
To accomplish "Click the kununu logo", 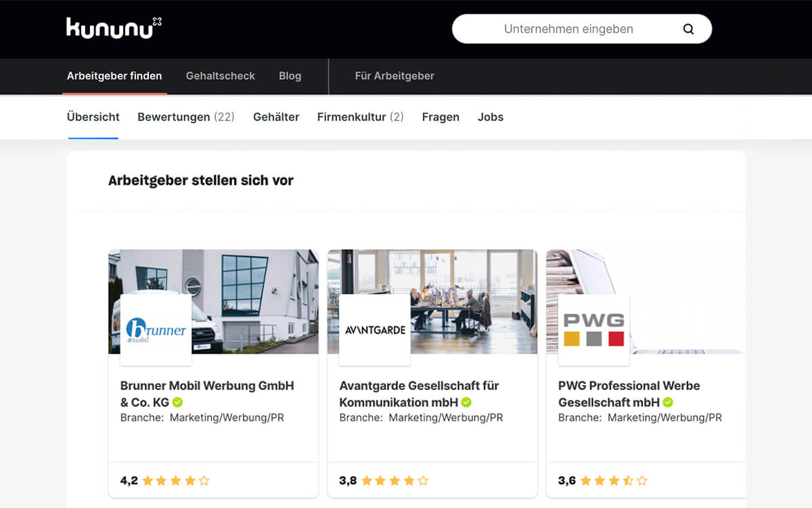I will (114, 28).
